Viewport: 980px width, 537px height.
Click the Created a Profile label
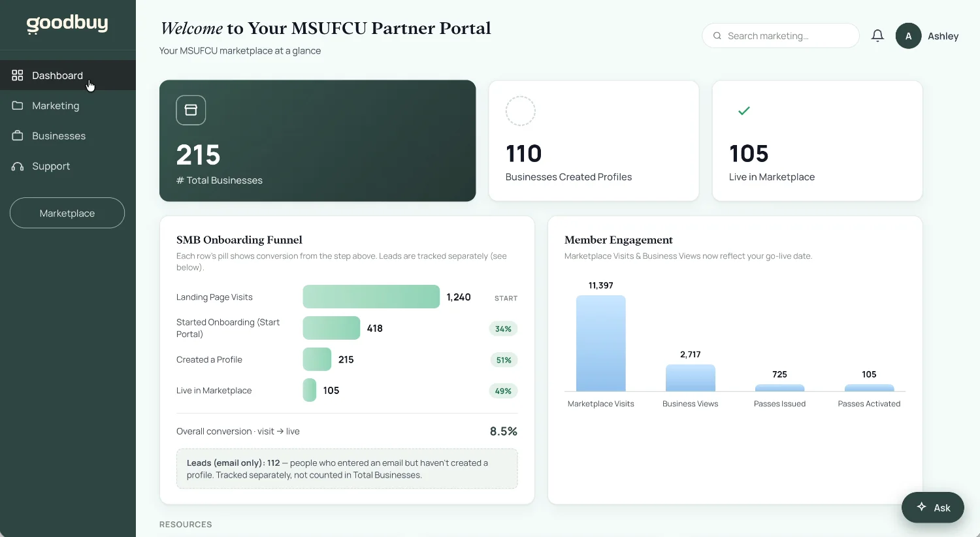click(209, 359)
